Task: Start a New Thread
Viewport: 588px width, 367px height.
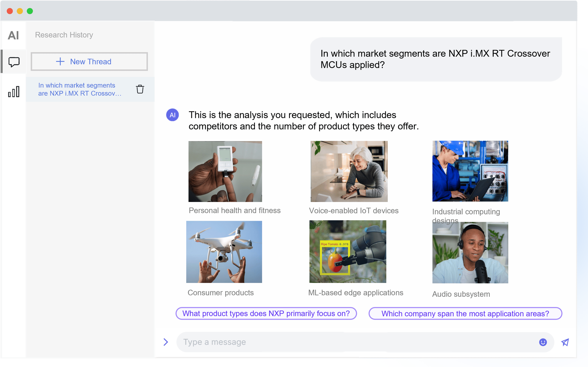Action: [89, 61]
